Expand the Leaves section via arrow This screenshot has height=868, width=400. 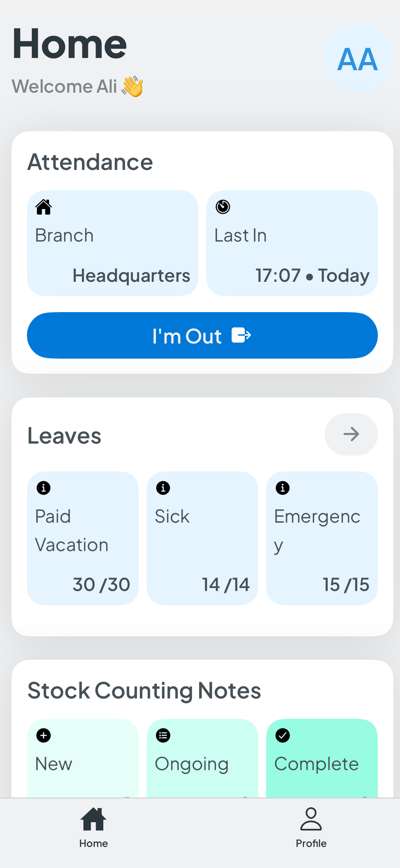(x=351, y=434)
